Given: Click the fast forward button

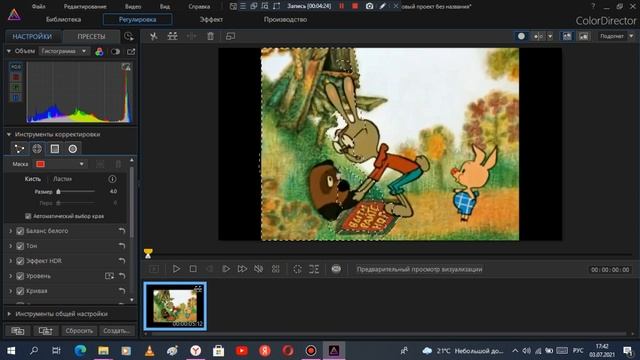Looking at the screenshot, I should pyautogui.click(x=242, y=269).
